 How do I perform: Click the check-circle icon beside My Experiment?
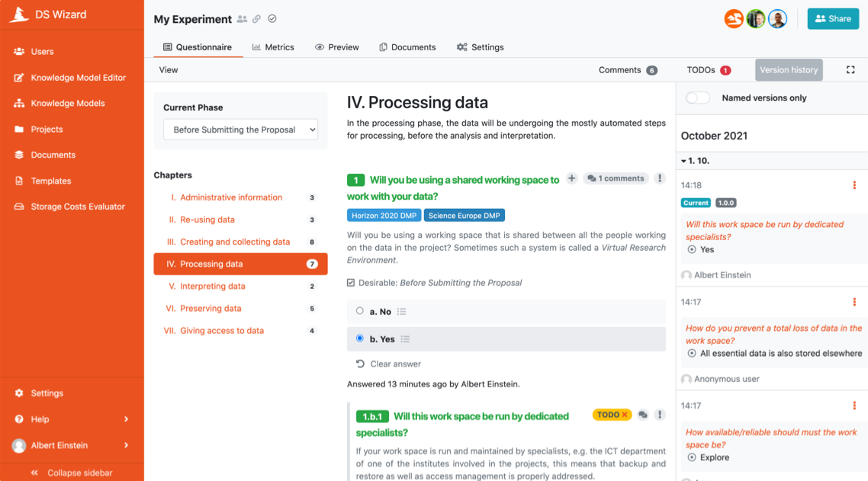pos(272,19)
